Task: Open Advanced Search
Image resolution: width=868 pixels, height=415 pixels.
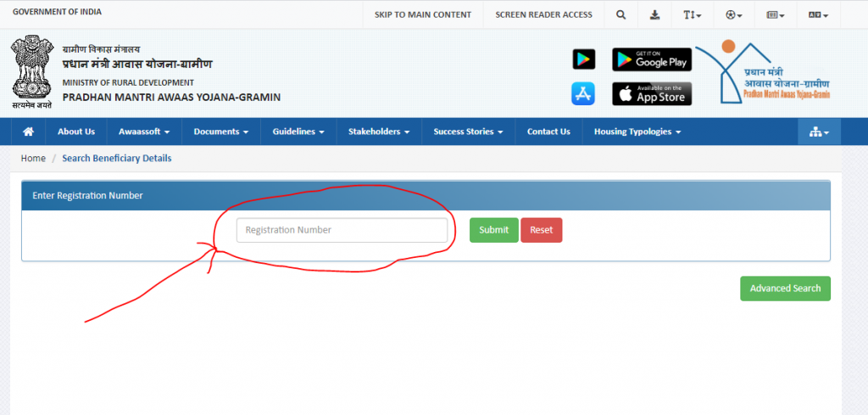Action: pos(785,289)
